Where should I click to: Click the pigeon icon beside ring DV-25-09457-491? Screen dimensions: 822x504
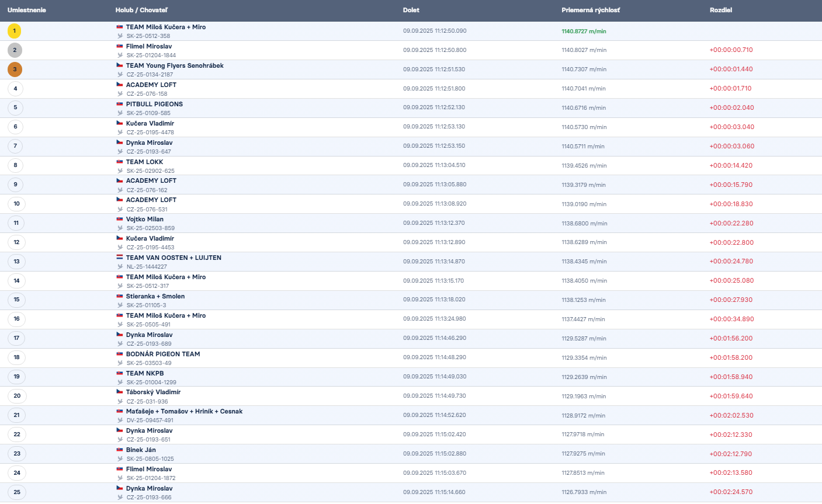tap(120, 420)
